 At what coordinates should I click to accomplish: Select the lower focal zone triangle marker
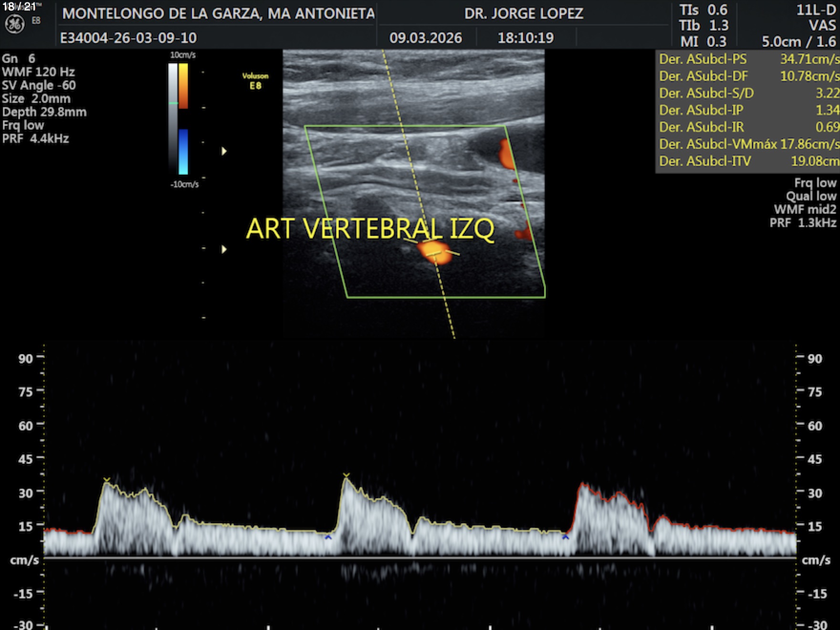[x=224, y=249]
